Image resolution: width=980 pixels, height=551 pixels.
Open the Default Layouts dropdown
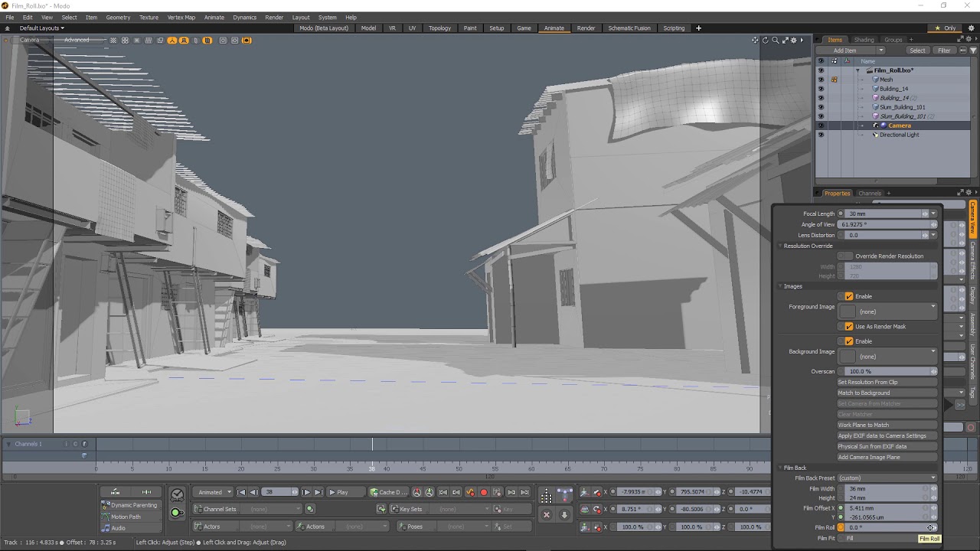coord(42,28)
